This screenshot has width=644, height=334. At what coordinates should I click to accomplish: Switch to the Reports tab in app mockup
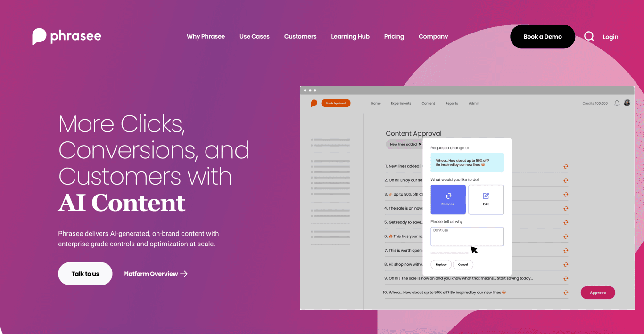(451, 103)
